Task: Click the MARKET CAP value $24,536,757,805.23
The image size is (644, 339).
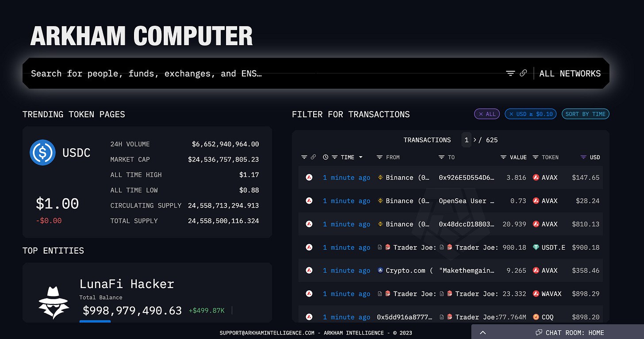Action: 223,159
